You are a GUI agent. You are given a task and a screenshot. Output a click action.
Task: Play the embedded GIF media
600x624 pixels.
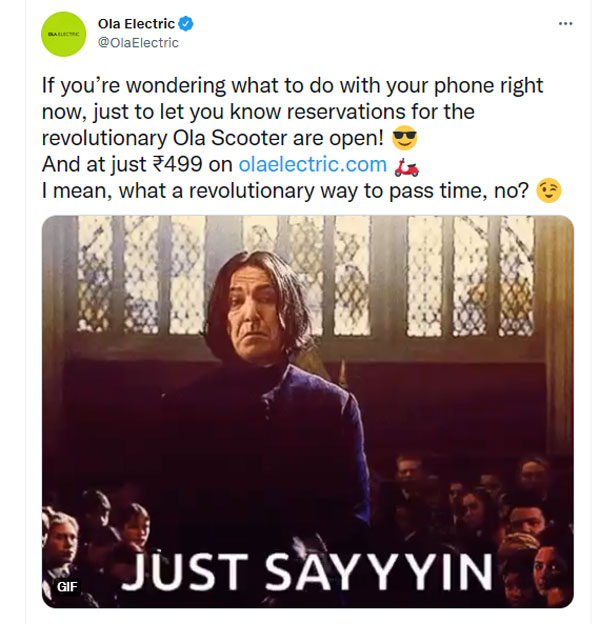(x=308, y=411)
